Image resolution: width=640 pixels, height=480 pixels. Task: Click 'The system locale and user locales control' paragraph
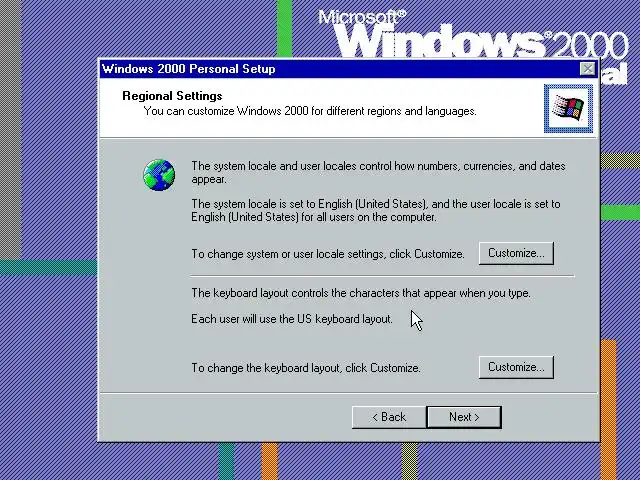tap(378, 172)
